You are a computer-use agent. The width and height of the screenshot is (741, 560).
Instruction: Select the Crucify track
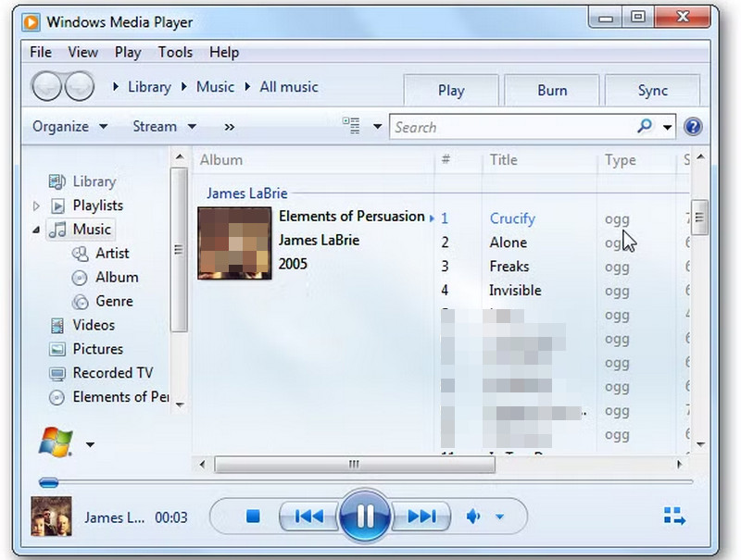(512, 218)
